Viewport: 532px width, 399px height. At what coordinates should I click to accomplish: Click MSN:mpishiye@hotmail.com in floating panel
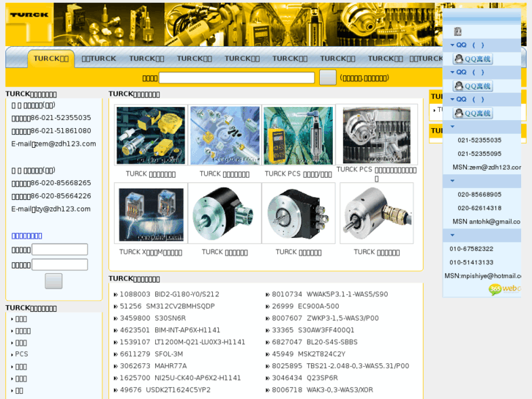click(483, 276)
